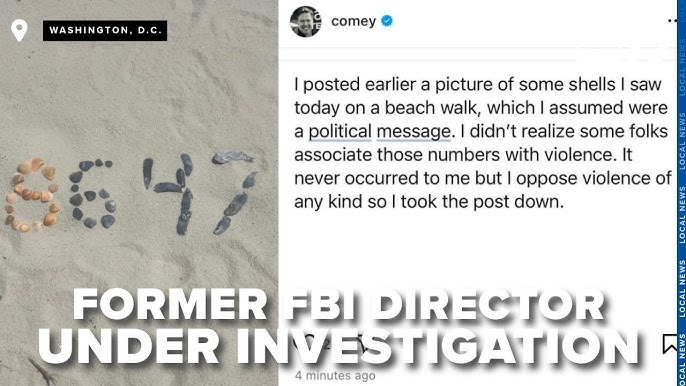Click the post text about shells

coord(483,143)
